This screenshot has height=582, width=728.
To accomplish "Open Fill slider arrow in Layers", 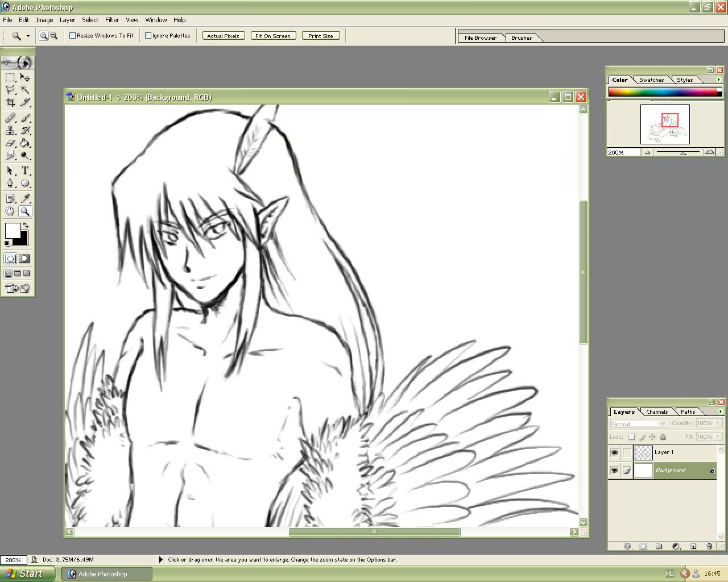I will coord(719,436).
